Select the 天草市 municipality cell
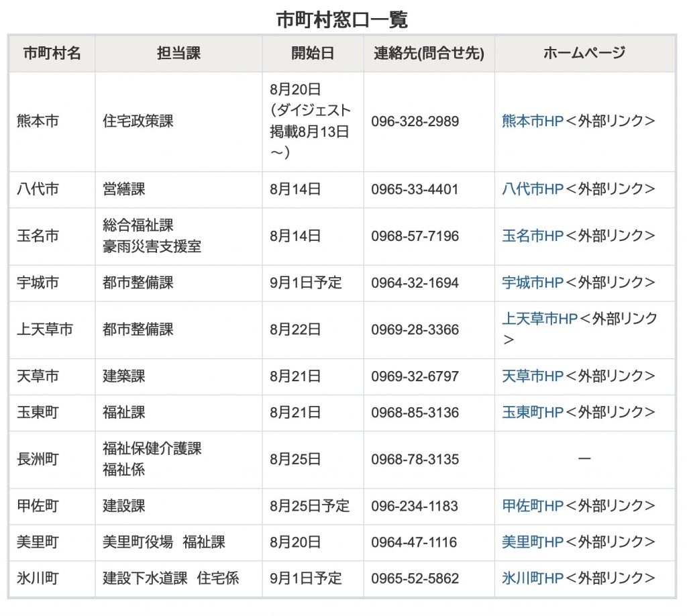687x616 pixels. 52,377
